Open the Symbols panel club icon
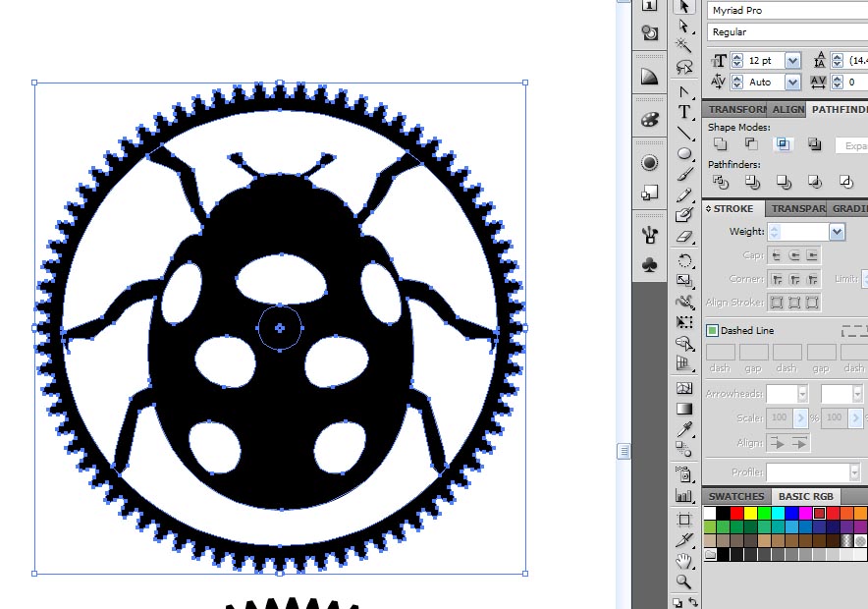 point(649,265)
